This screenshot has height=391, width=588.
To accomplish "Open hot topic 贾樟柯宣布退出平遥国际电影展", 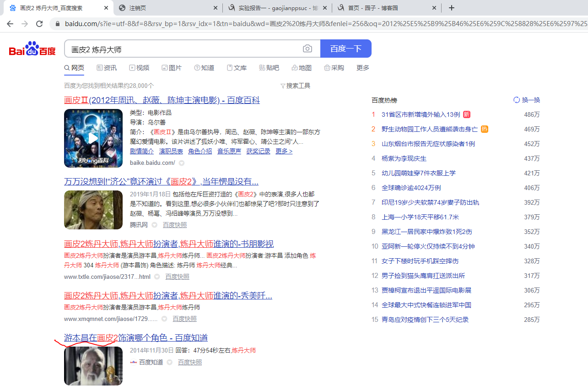I will [x=426, y=290].
